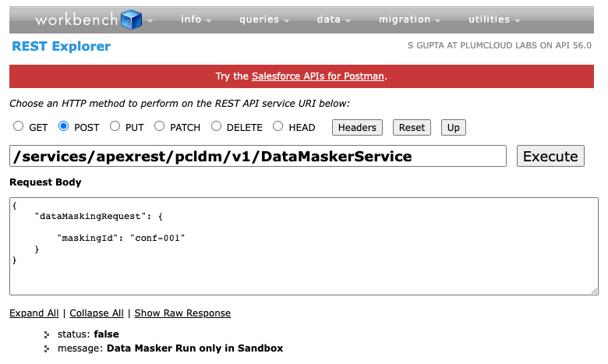Select the POST method radio button
608x364 pixels.
64,126
